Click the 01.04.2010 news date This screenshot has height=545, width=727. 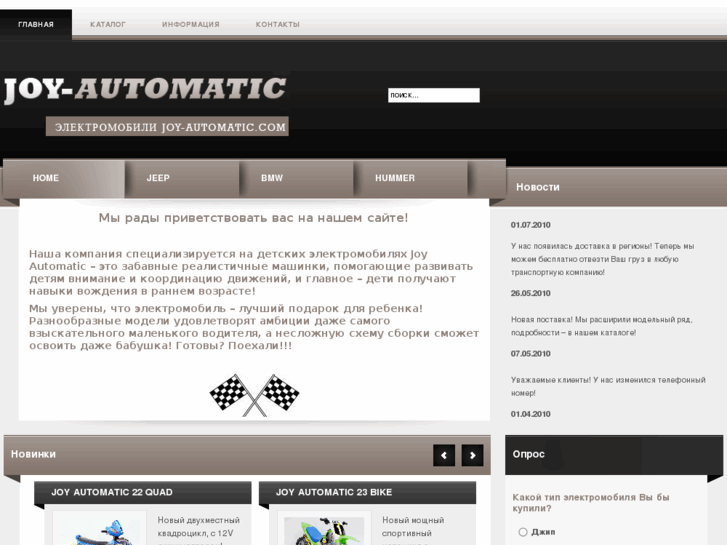pyautogui.click(x=530, y=414)
